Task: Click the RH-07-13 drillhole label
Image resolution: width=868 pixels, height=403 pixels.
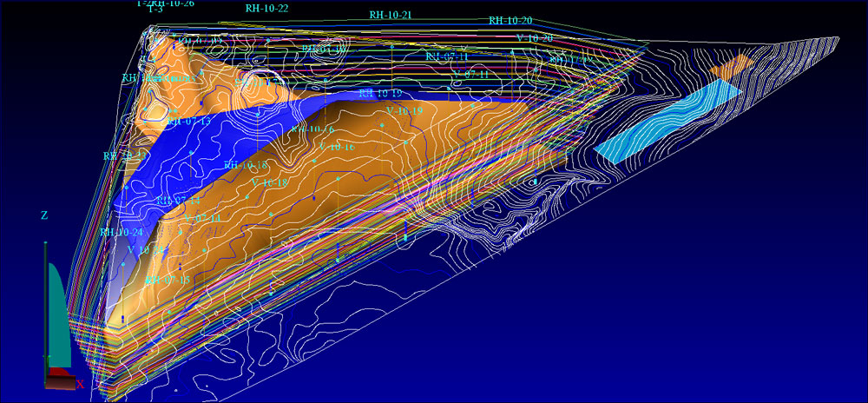Action: click(188, 122)
